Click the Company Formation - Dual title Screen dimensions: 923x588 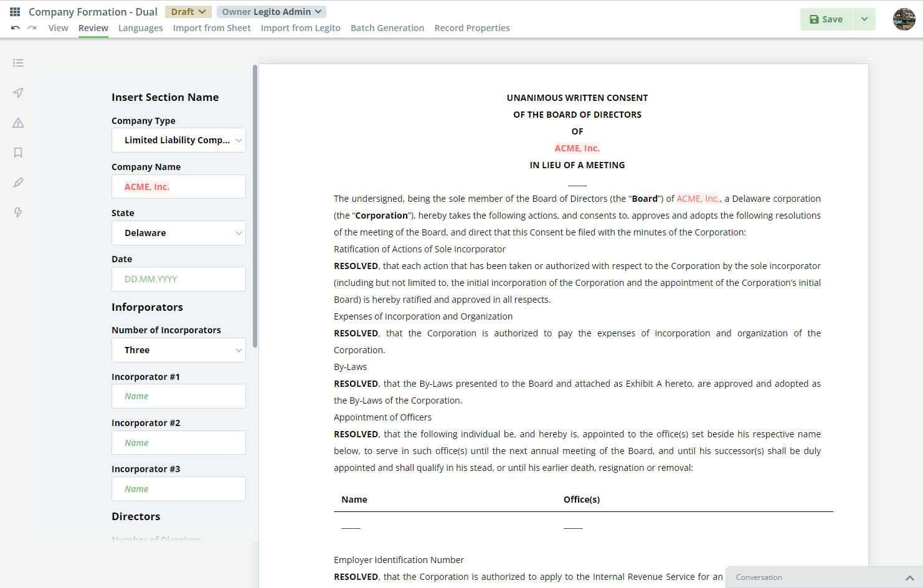point(93,12)
